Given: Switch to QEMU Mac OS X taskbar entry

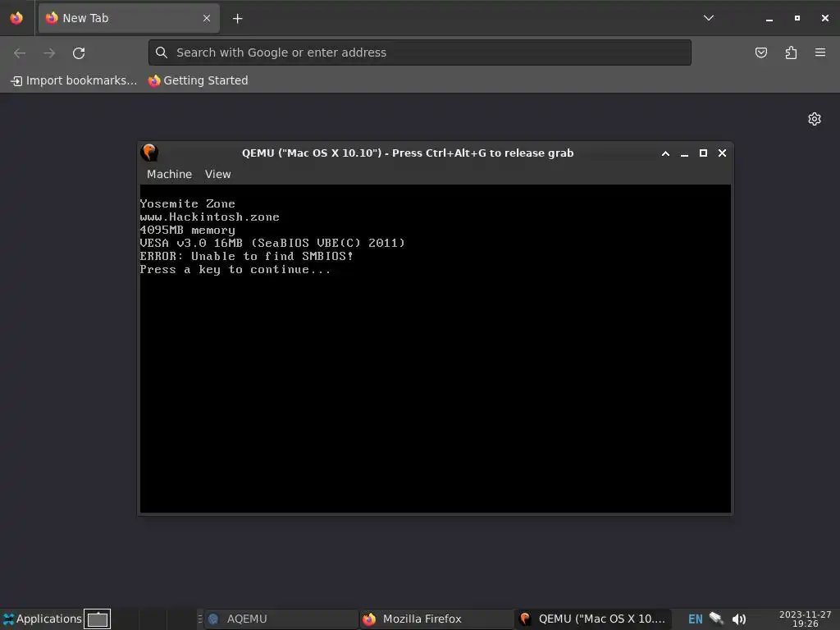Looking at the screenshot, I should [x=592, y=619].
